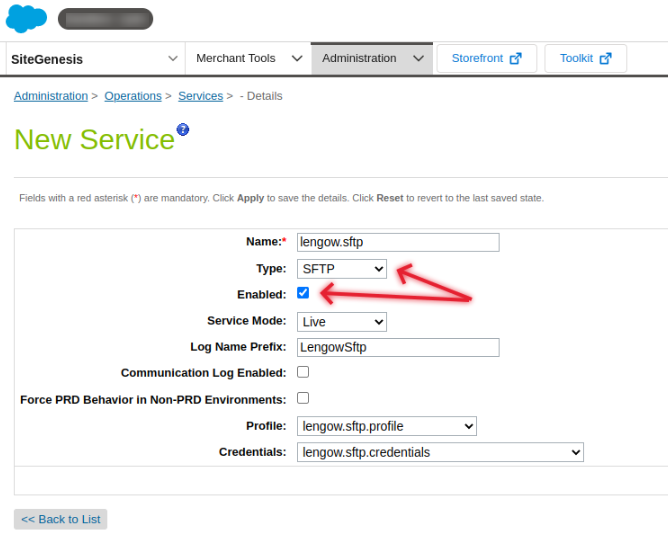Click the Back to List button
The image size is (668, 548).
click(60, 519)
